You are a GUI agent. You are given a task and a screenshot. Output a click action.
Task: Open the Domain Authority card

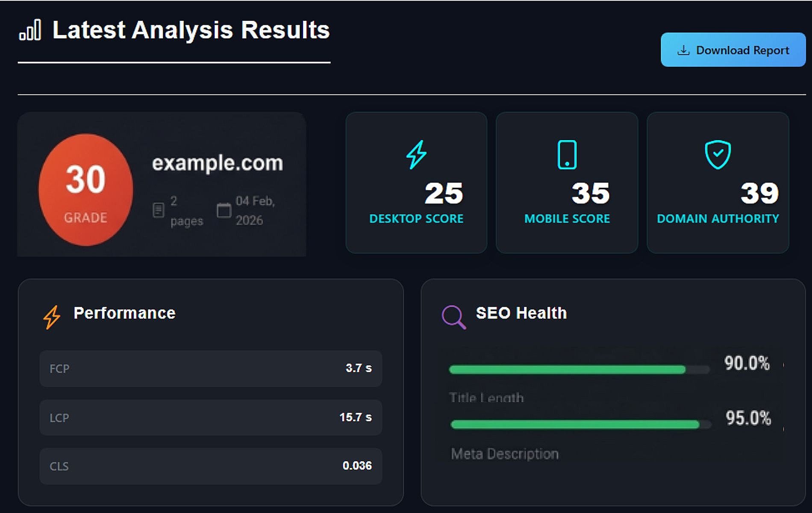(x=718, y=183)
